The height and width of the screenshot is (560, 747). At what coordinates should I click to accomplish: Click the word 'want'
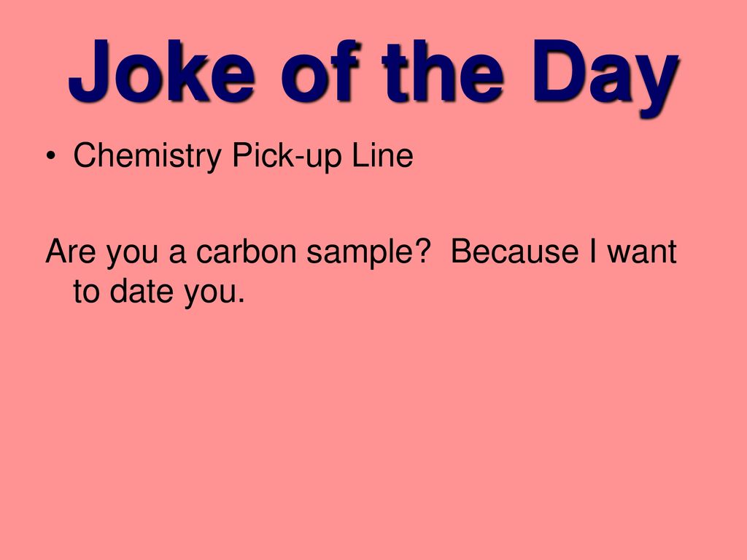click(x=642, y=252)
